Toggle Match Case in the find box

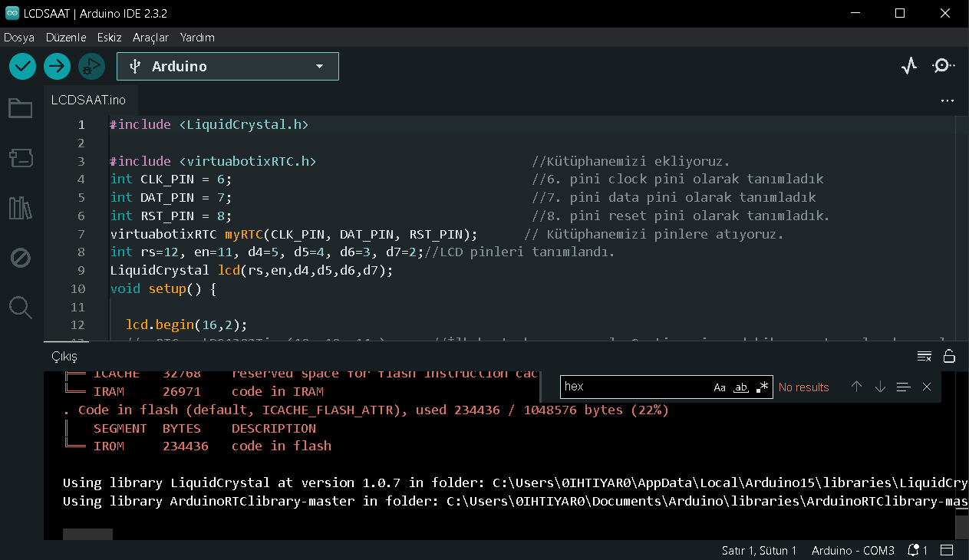tap(720, 387)
